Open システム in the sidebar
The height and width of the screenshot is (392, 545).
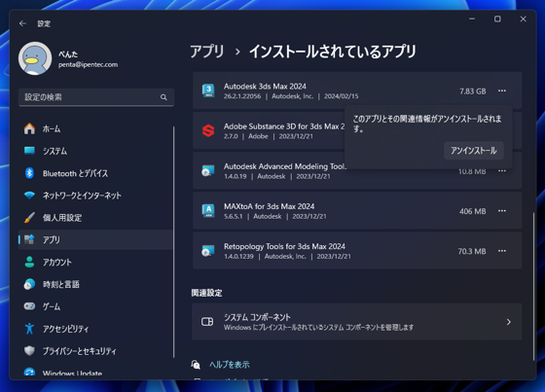pos(95,151)
